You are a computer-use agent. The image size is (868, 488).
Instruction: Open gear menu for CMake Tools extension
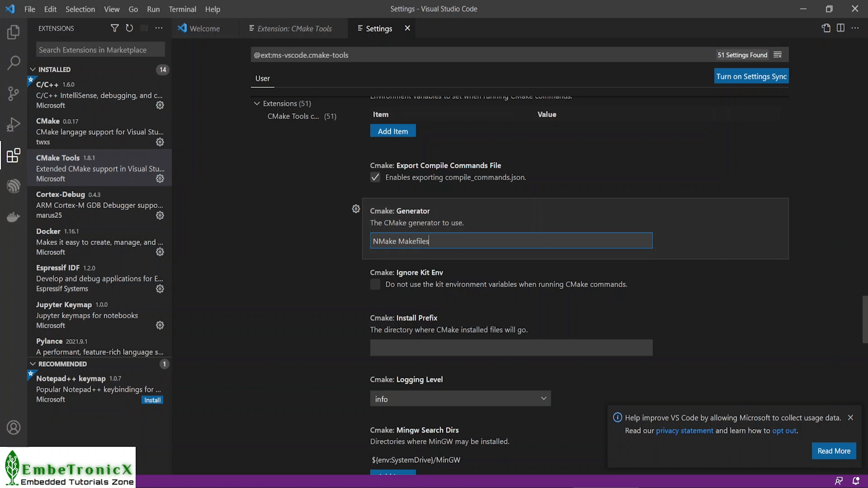coord(160,178)
